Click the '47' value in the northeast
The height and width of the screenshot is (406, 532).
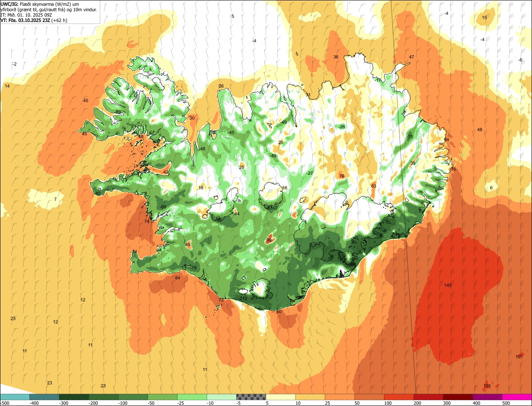click(411, 57)
